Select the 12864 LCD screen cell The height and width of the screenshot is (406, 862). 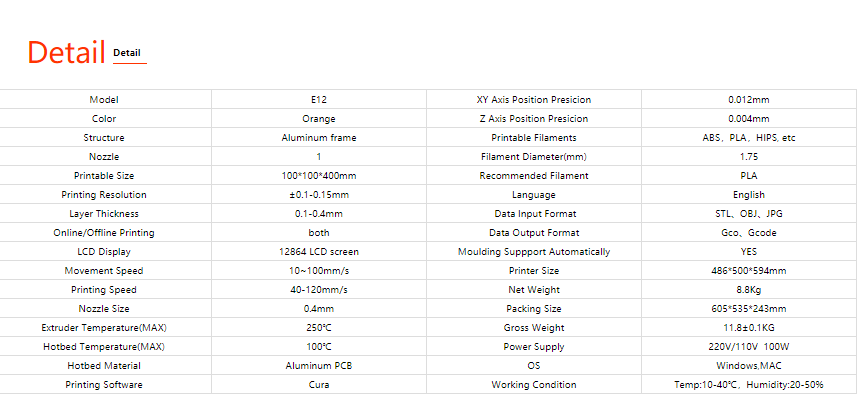pos(319,252)
